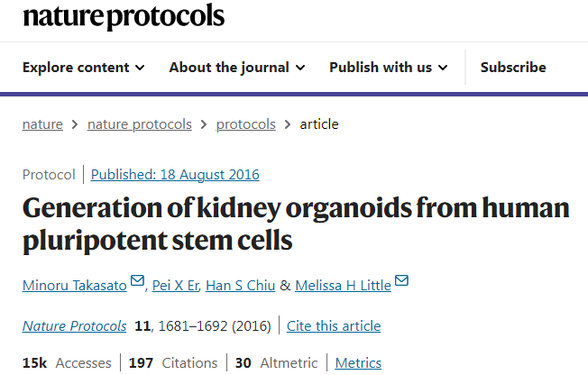Click Cite this article
This screenshot has width=588, height=375.
[335, 326]
